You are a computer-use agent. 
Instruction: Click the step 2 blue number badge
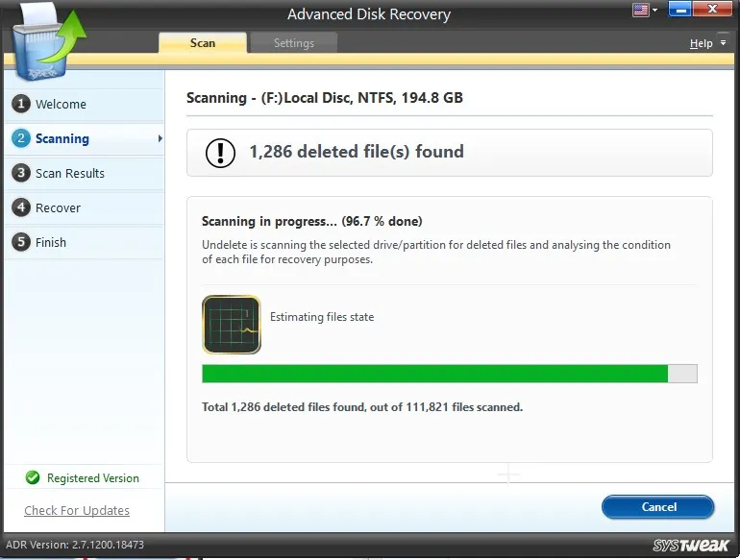[x=21, y=138]
